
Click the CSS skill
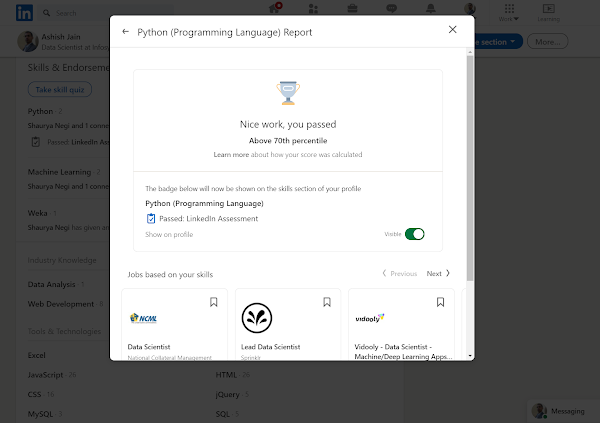coord(34,394)
